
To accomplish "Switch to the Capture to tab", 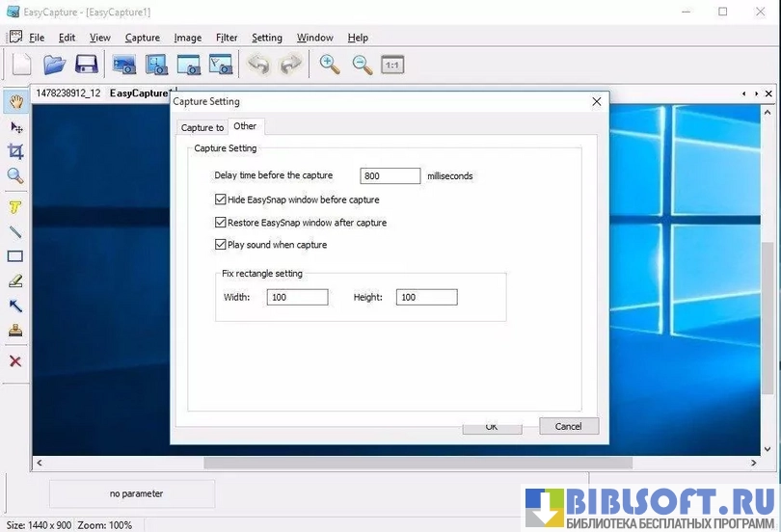I will point(202,127).
